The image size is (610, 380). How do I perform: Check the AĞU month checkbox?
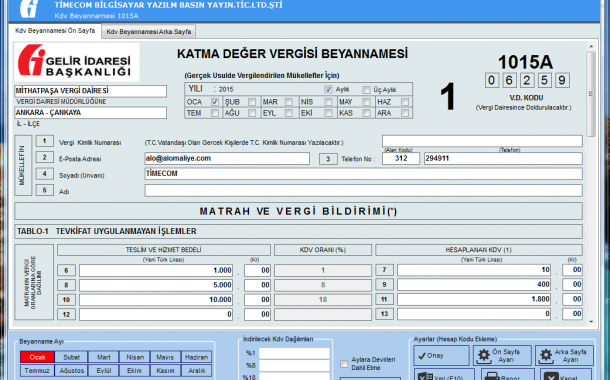(x=252, y=113)
